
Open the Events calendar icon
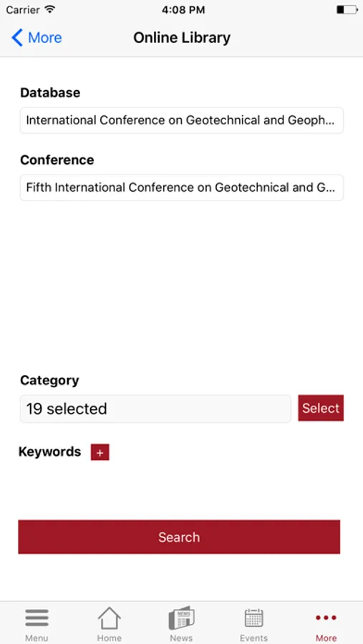click(253, 618)
